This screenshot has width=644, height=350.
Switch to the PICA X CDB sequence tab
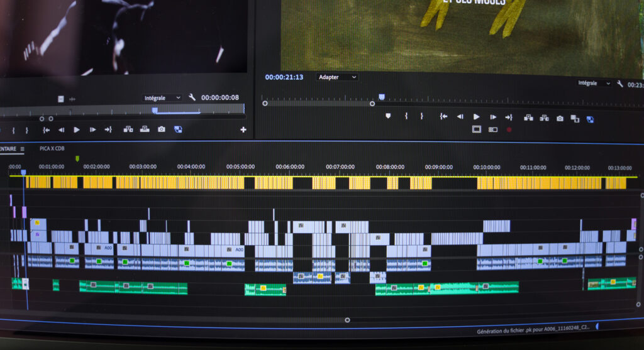pos(52,149)
